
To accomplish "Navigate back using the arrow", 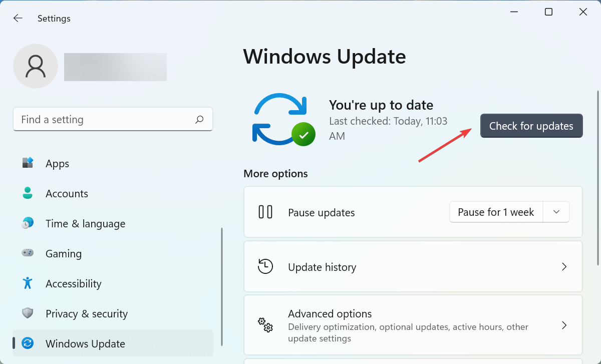I will coord(18,18).
